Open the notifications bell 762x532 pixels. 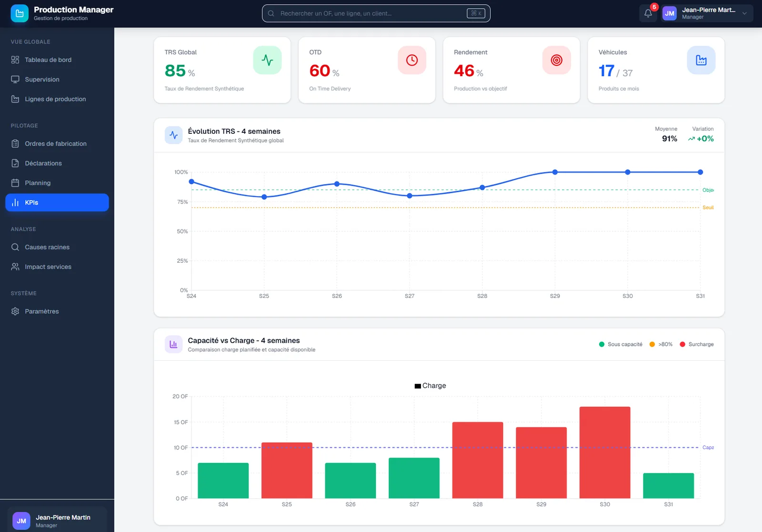(x=648, y=13)
